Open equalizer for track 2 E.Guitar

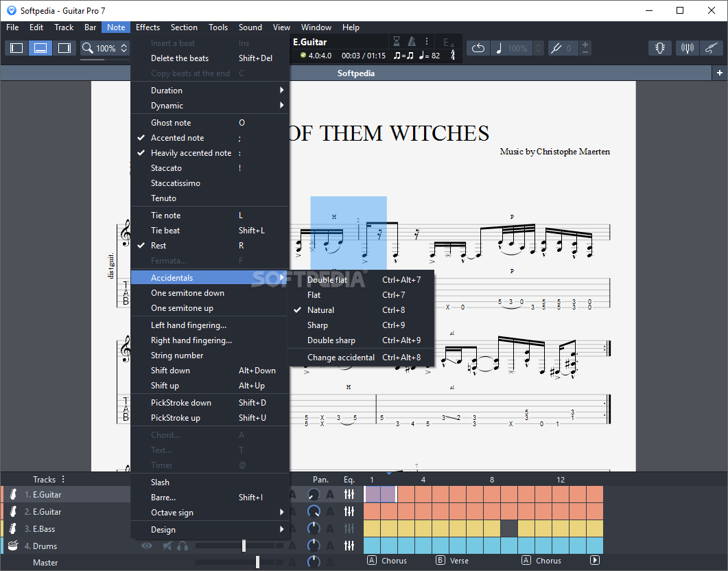click(x=349, y=511)
